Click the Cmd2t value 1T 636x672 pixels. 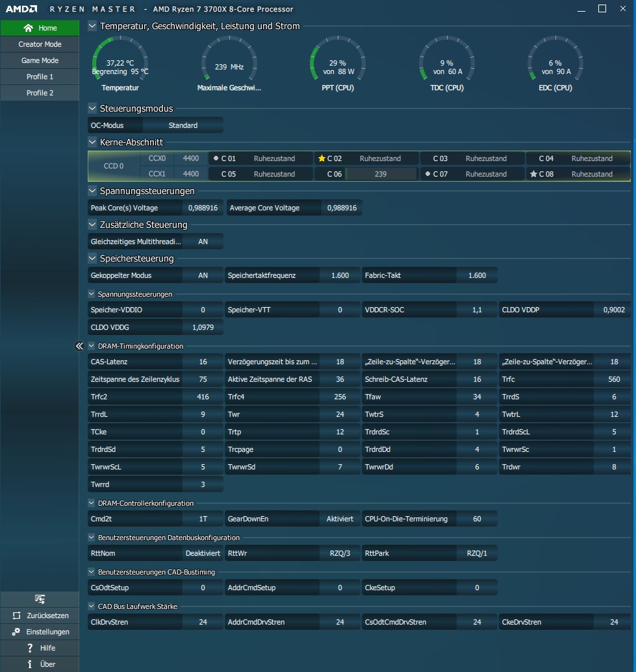click(x=203, y=519)
